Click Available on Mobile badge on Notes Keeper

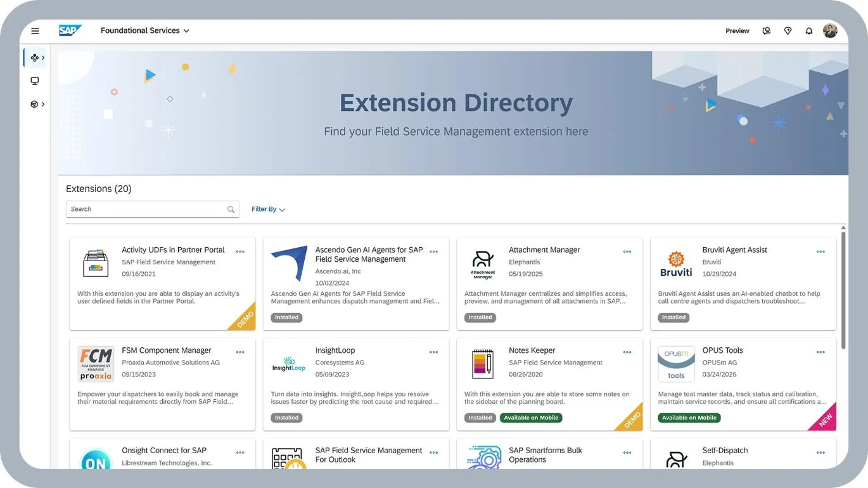(531, 418)
